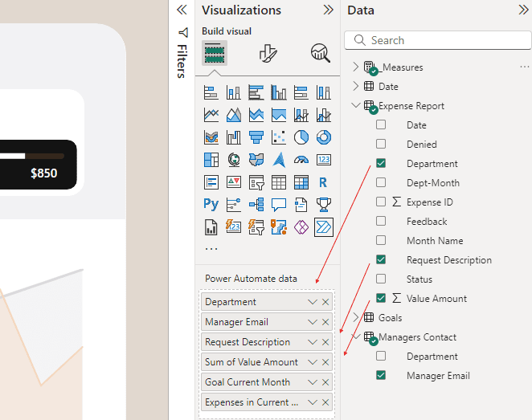This screenshot has width=532, height=420.
Task: Select the Python visual
Action: tap(211, 205)
